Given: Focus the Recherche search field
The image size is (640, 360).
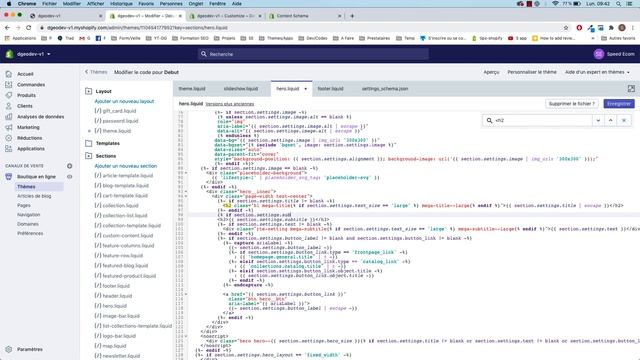Looking at the screenshot, I should click(313, 54).
